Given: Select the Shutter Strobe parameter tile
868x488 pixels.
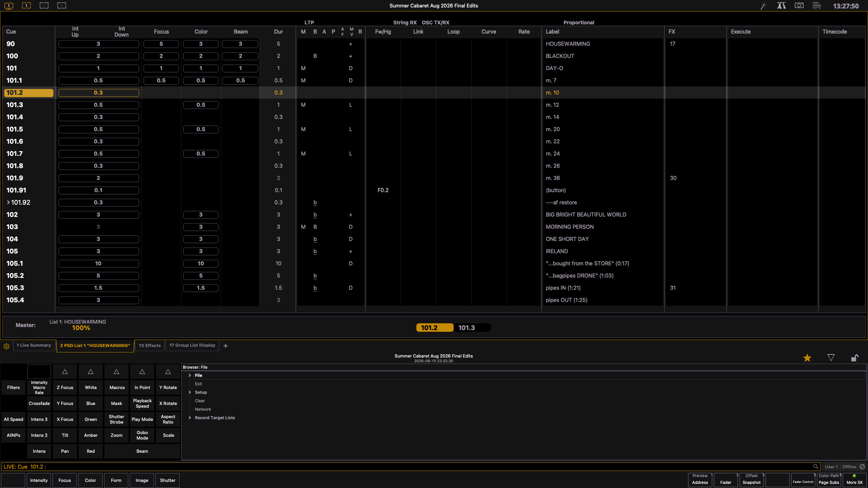Looking at the screenshot, I should pyautogui.click(x=117, y=420).
